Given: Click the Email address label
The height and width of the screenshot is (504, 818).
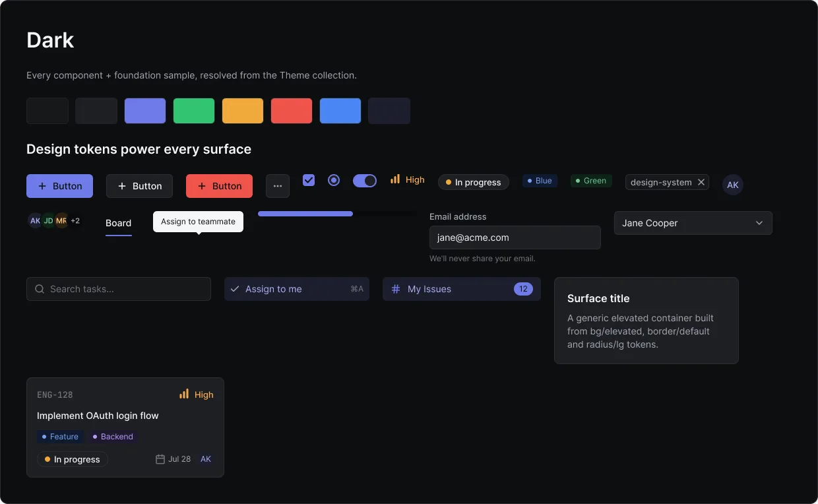Looking at the screenshot, I should (x=458, y=216).
